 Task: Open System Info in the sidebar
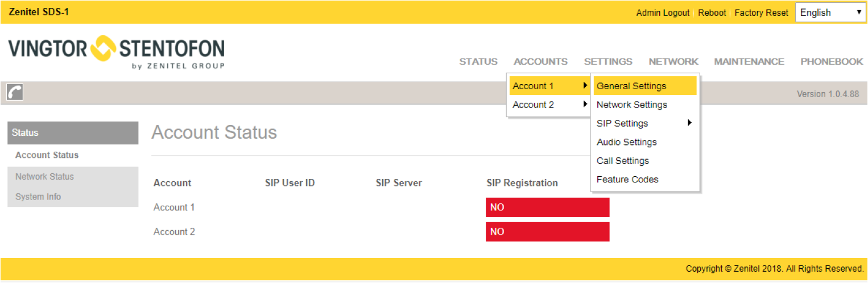[x=38, y=197]
